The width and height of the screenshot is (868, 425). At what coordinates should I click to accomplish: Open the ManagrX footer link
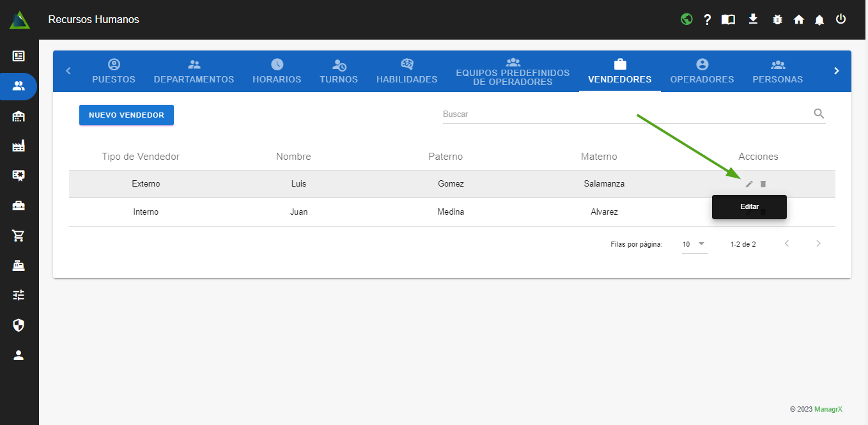point(828,409)
